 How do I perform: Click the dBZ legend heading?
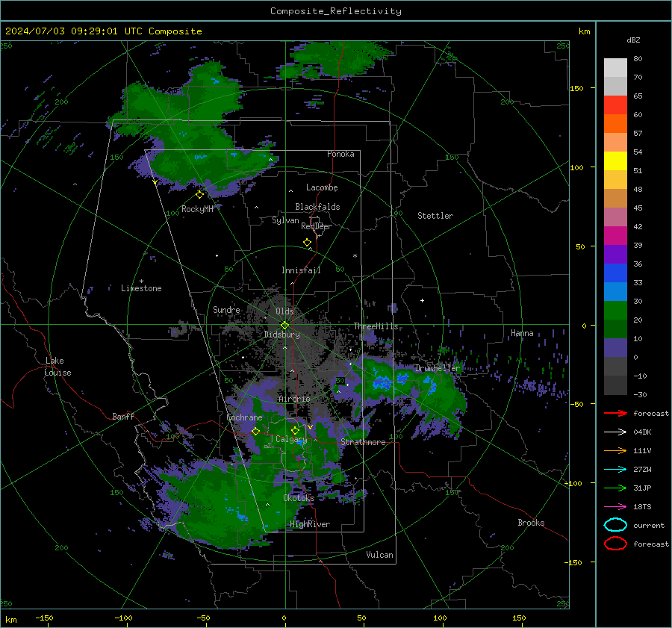point(633,40)
